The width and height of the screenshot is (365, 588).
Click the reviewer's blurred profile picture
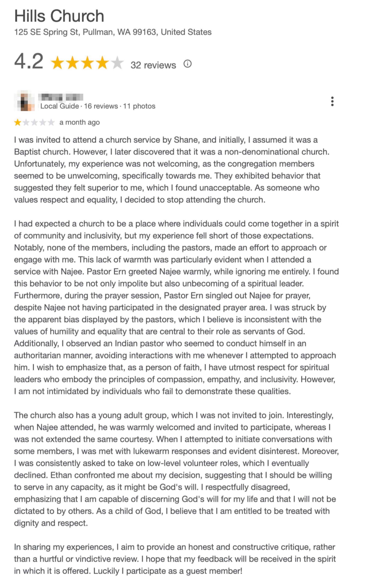click(24, 101)
